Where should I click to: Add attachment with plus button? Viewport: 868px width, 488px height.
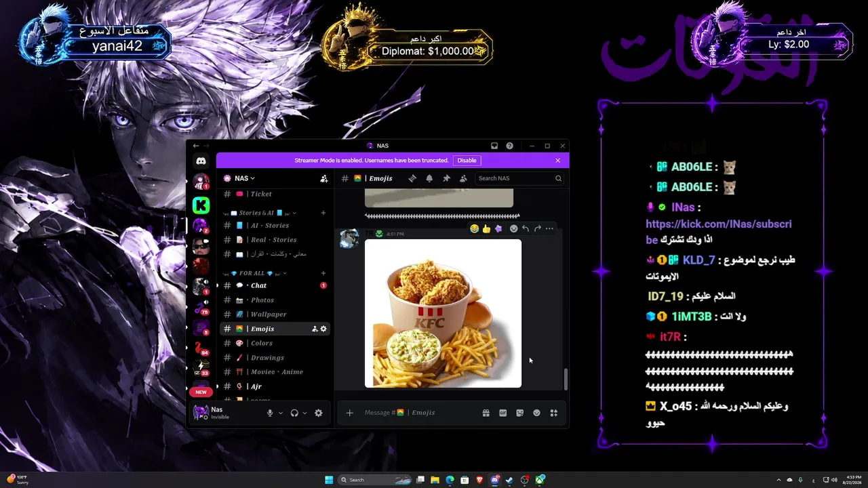pos(349,413)
